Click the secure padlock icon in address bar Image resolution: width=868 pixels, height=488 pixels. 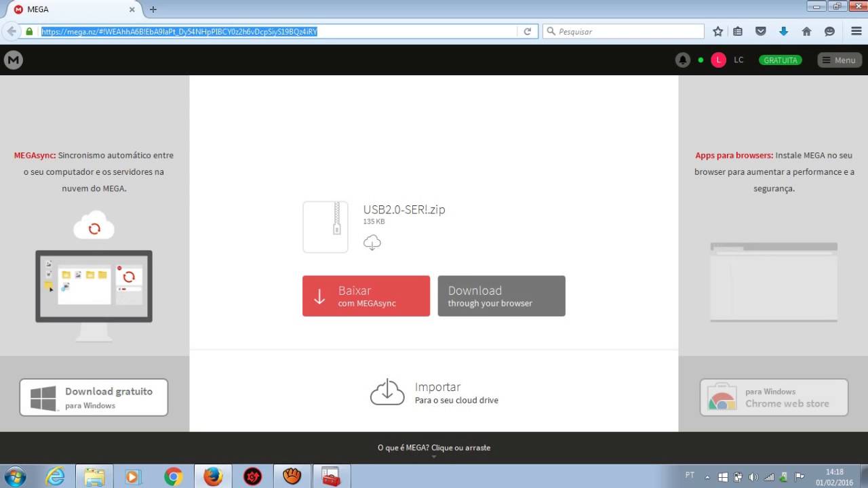point(29,31)
